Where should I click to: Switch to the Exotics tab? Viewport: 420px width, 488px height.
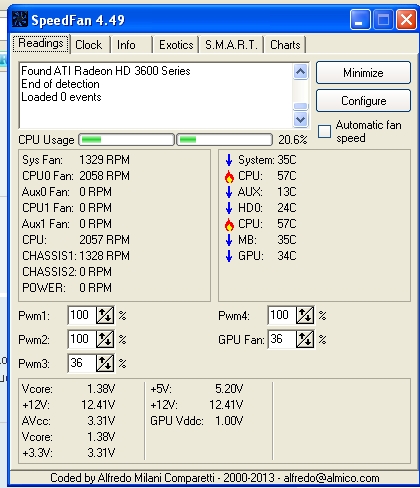176,45
